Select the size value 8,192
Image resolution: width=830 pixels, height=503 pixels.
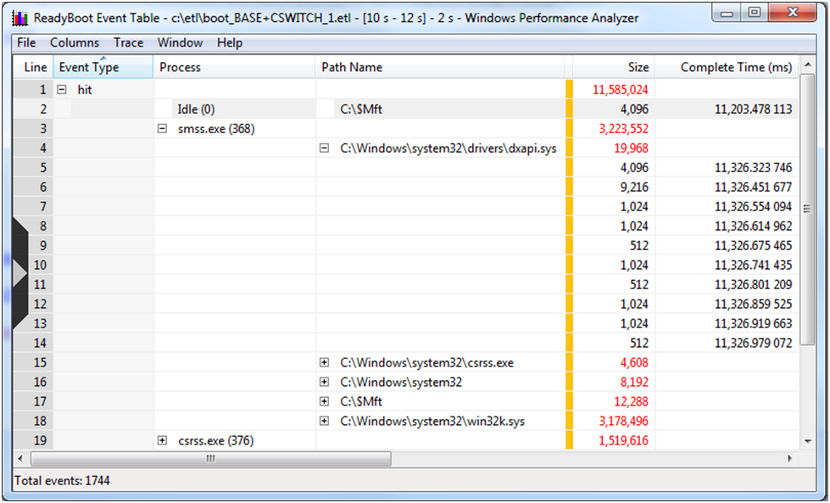pyautogui.click(x=634, y=382)
